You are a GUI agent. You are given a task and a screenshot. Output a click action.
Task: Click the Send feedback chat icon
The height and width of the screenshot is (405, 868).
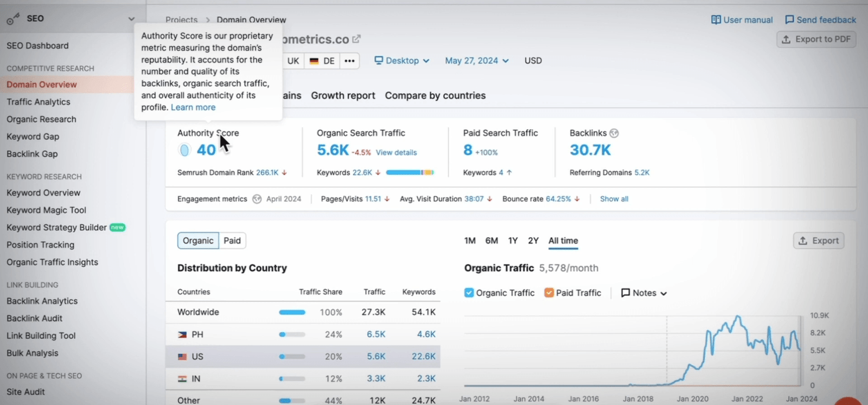[789, 20]
